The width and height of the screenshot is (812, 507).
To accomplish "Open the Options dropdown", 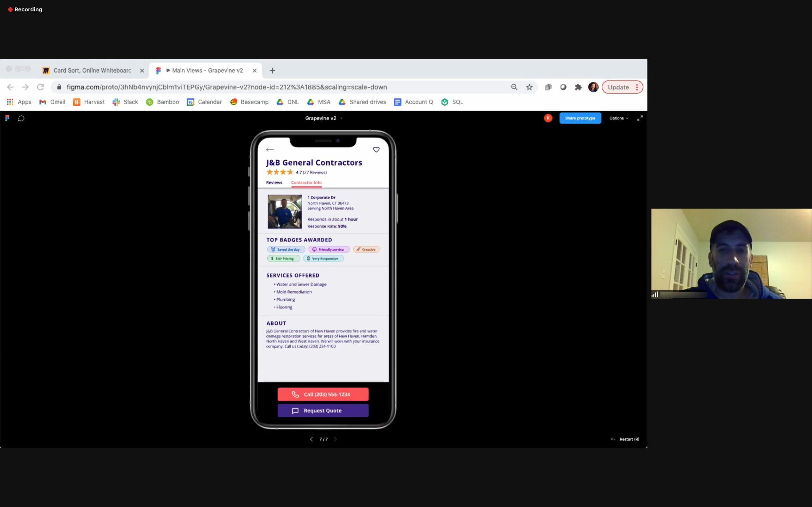I will (619, 118).
